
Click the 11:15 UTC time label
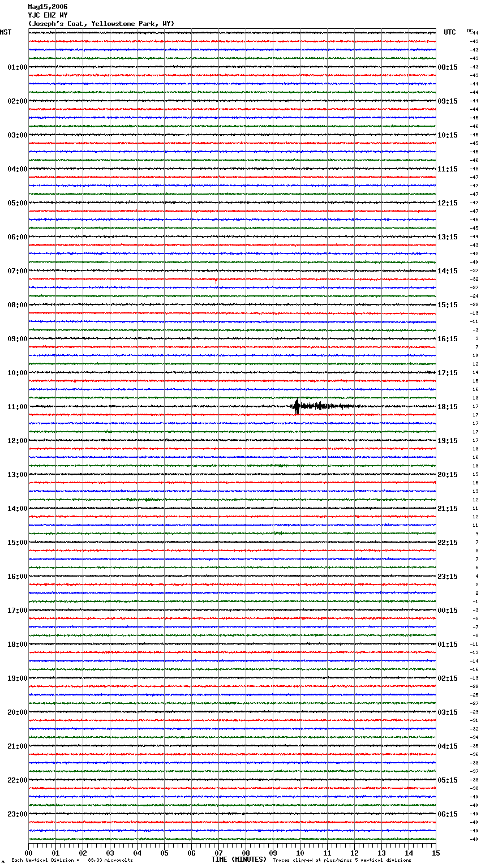[x=448, y=169]
